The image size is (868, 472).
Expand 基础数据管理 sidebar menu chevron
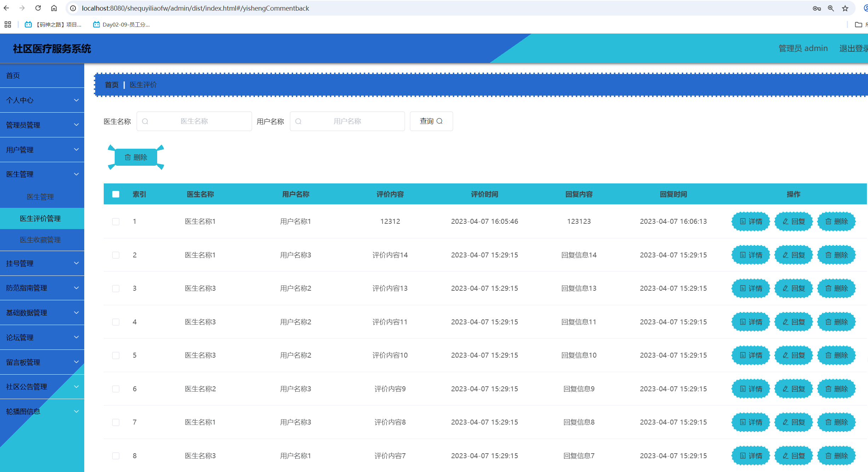[76, 313]
